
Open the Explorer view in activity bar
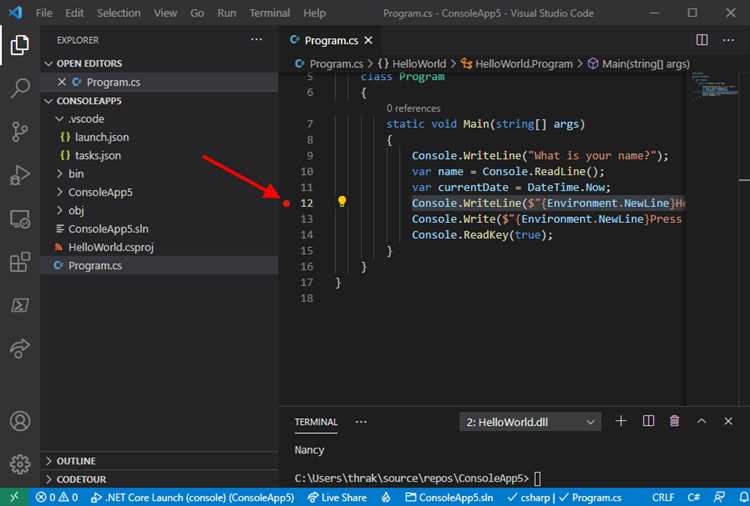point(20,45)
